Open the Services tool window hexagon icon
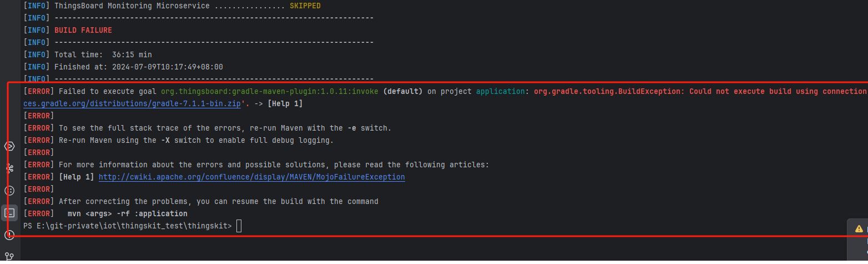The width and height of the screenshot is (868, 264). 9,146
